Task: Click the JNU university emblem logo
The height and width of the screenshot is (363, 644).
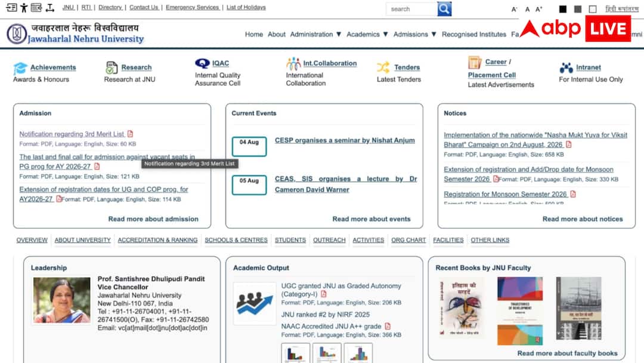Action: tap(17, 33)
